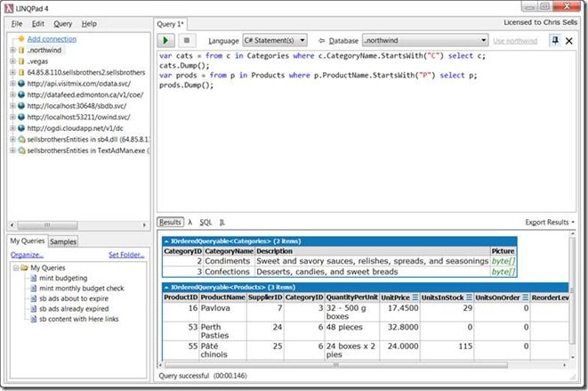Viewport: 588px width, 391px height.
Task: Click globe icon for localhost:30648 sbdb.svc
Action: 21,106
